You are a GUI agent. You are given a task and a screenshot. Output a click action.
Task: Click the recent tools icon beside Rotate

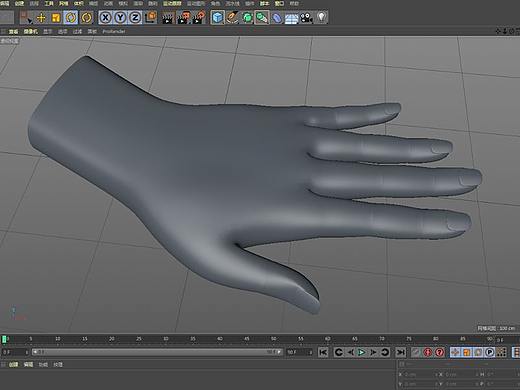pos(86,17)
